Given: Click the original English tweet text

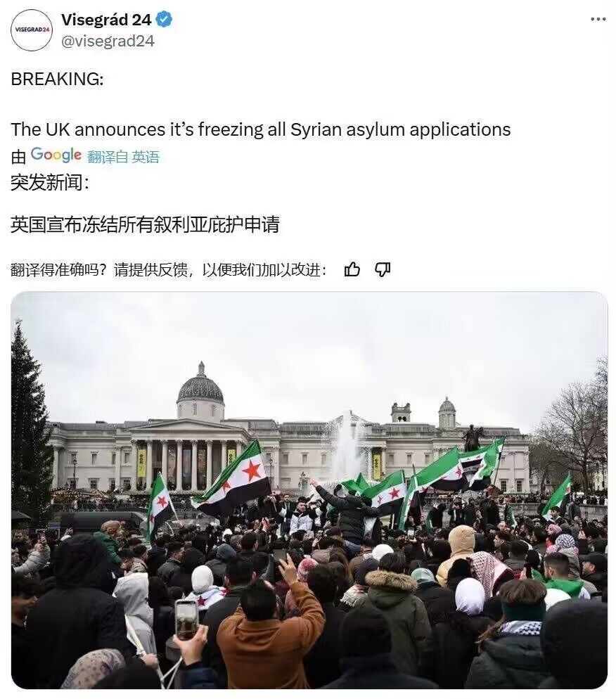Looking at the screenshot, I should click(261, 129).
